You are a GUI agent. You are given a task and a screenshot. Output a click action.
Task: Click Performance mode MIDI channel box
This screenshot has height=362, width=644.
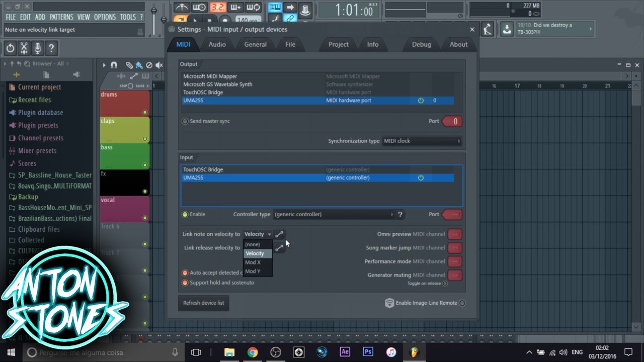point(454,261)
